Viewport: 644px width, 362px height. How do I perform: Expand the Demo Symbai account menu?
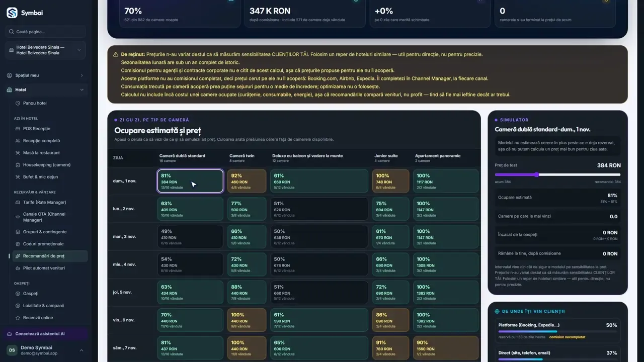point(45,350)
